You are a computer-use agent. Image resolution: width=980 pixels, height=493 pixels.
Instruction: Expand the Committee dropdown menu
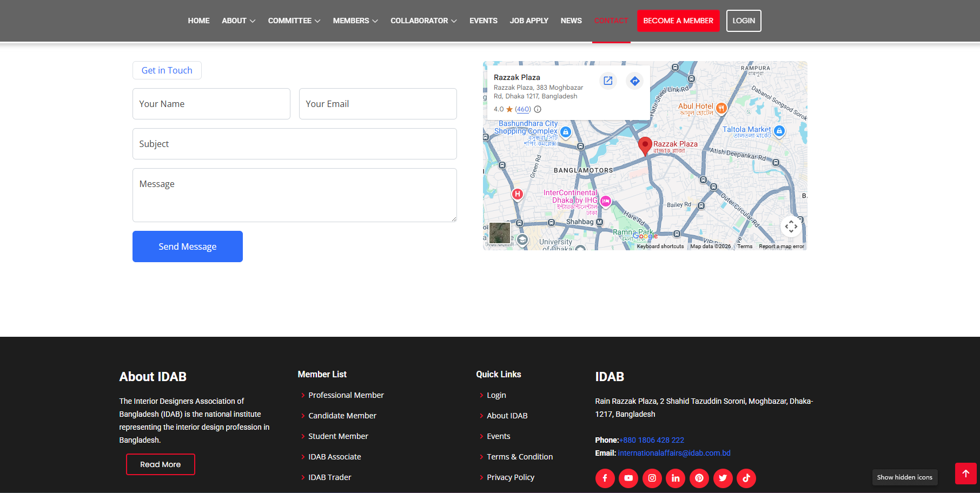coord(294,21)
